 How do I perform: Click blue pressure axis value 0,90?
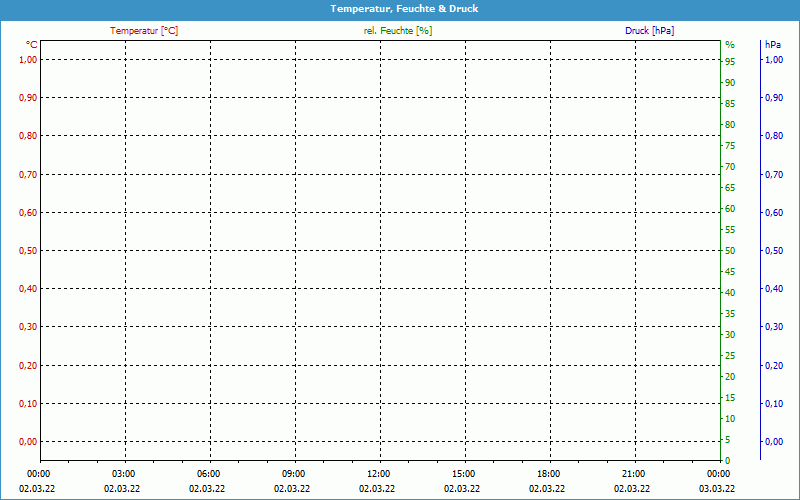tap(774, 97)
